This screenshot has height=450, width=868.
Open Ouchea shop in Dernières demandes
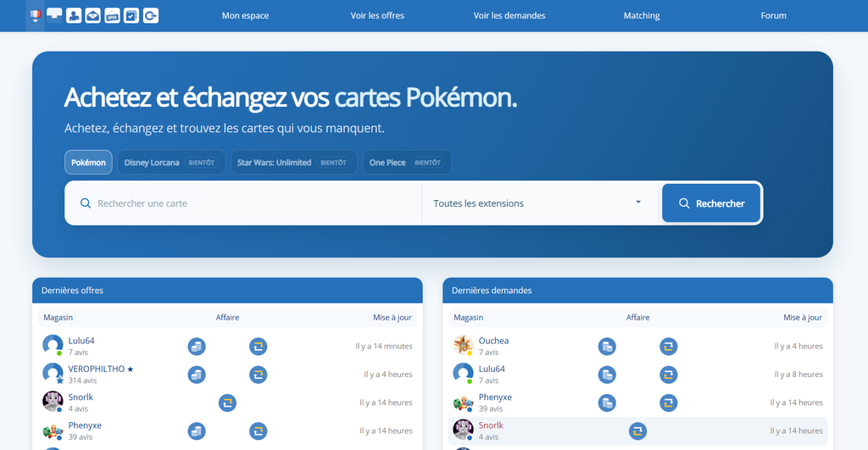tap(494, 341)
